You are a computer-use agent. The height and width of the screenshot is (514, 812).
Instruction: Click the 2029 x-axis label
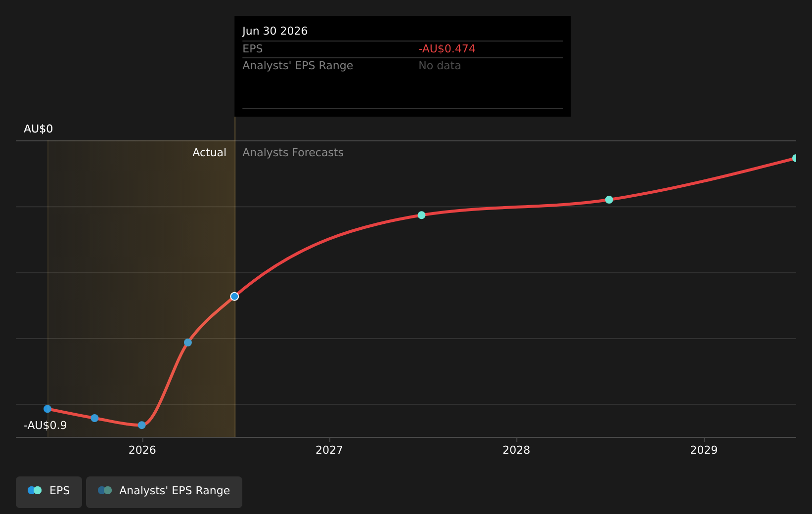pyautogui.click(x=704, y=450)
